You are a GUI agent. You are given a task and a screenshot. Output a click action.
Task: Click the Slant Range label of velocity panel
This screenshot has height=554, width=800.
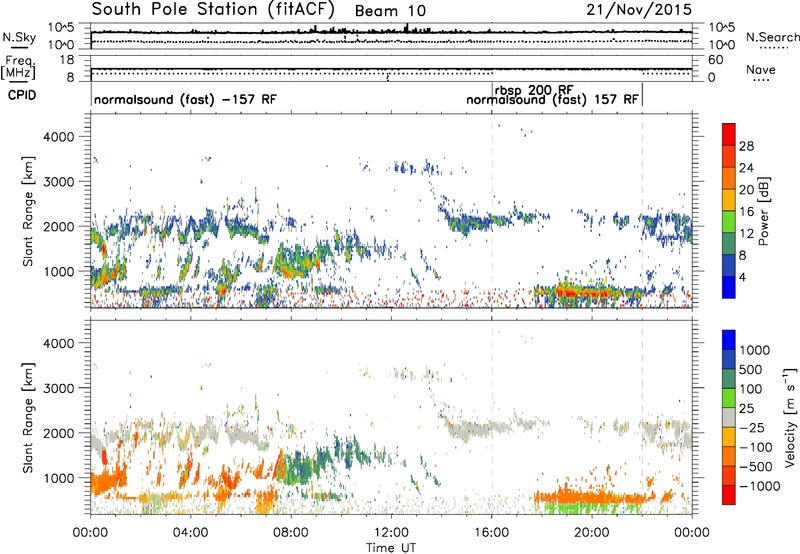28,418
